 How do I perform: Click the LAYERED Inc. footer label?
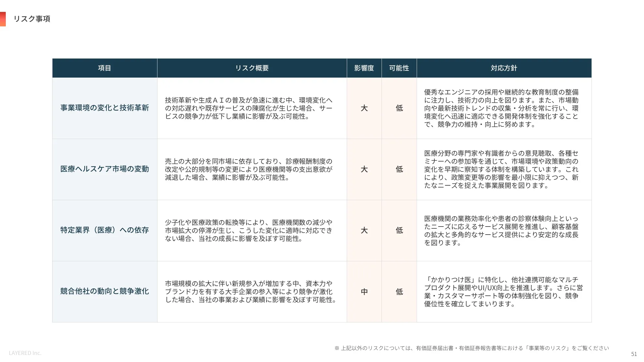point(25,353)
